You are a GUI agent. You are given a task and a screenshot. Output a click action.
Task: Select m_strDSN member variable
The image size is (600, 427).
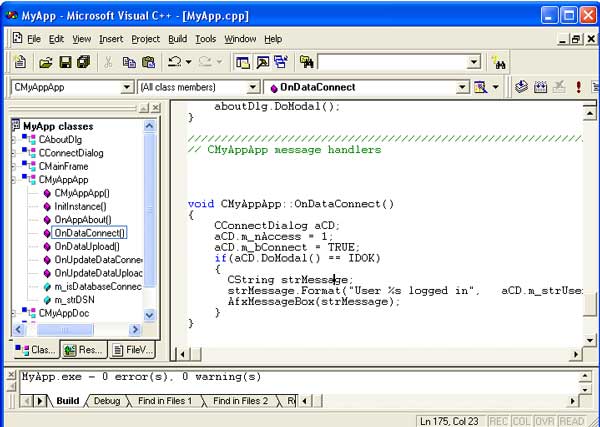pos(74,300)
